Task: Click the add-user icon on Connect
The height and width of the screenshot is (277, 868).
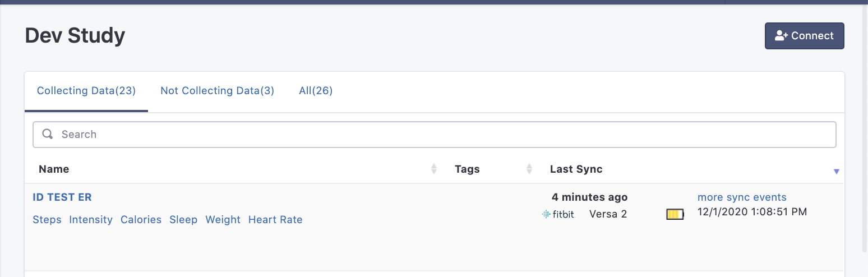Action: tap(782, 36)
